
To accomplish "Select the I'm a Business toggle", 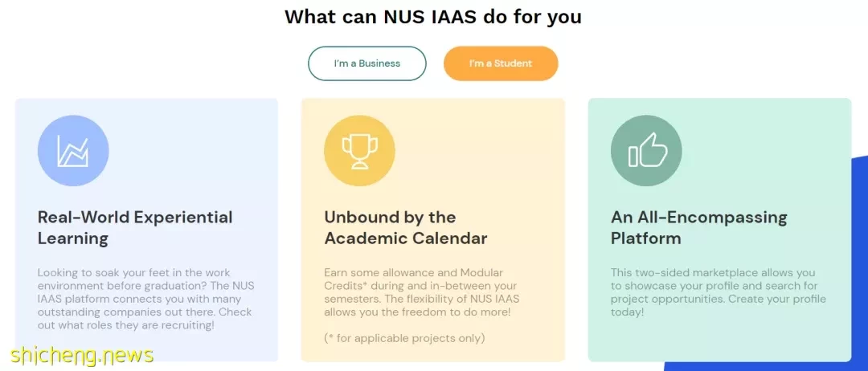I will coord(367,63).
